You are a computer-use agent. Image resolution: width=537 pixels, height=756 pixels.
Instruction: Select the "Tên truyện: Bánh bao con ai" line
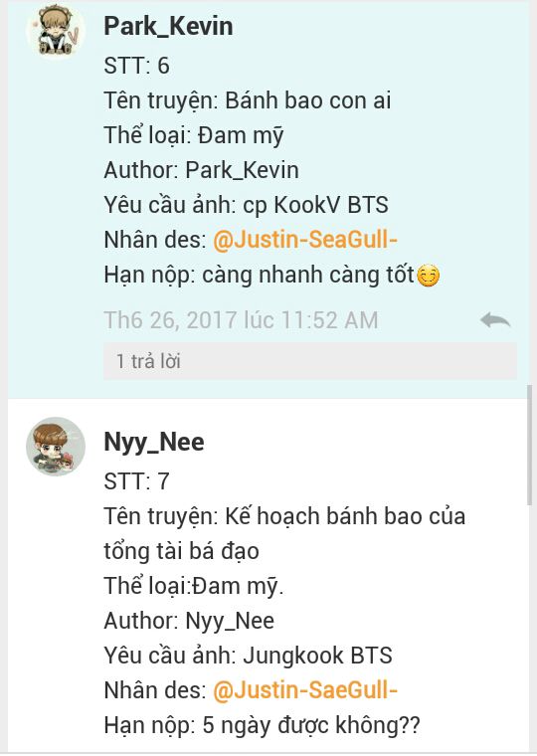click(x=248, y=100)
